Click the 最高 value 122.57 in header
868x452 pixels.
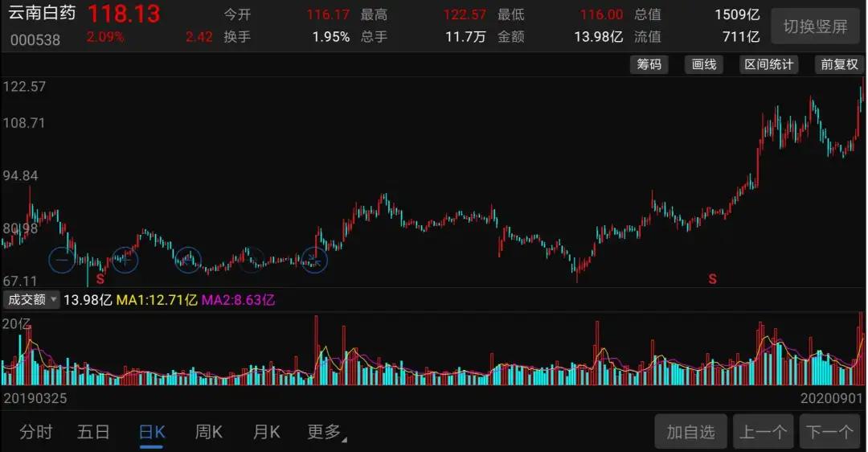[465, 14]
